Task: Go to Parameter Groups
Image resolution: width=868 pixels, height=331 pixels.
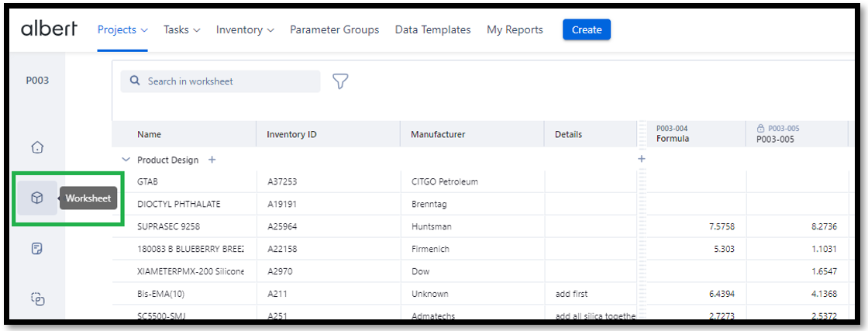Action: (334, 30)
